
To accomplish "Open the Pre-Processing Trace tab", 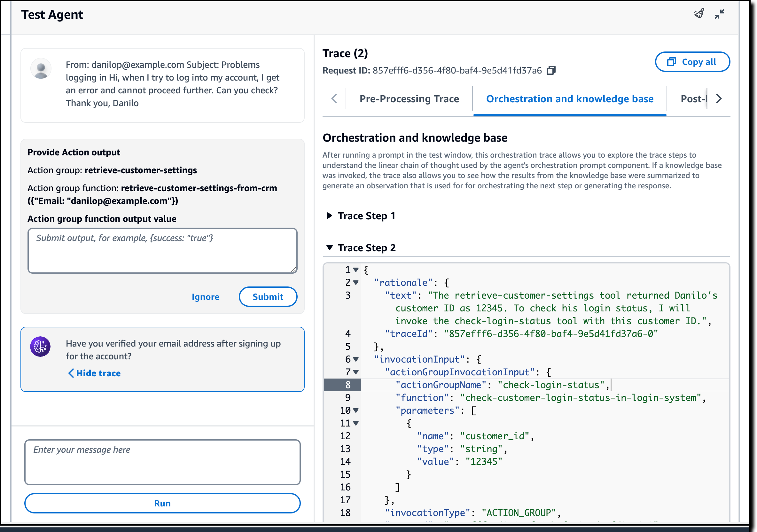I will [x=409, y=99].
